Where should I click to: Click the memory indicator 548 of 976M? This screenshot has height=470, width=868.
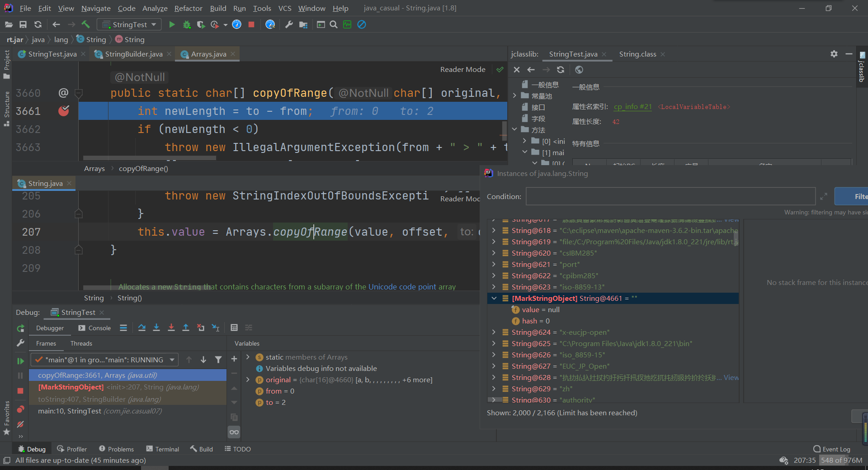(x=841, y=460)
